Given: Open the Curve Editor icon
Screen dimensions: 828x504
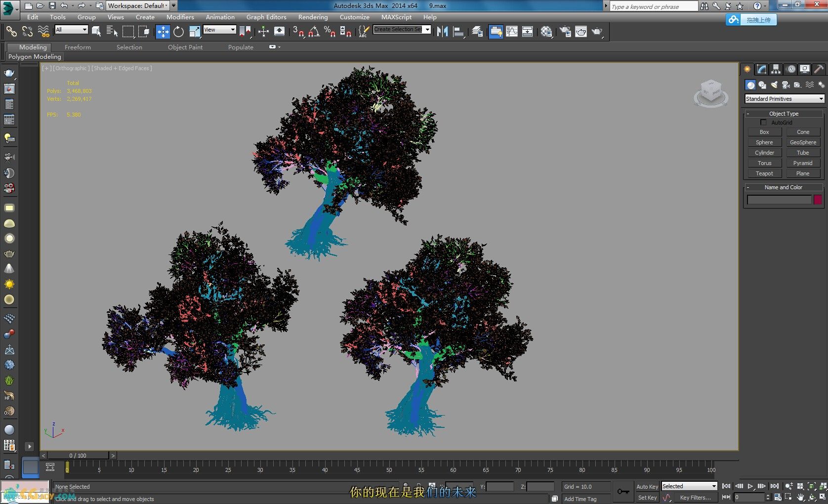Looking at the screenshot, I should (512, 32).
